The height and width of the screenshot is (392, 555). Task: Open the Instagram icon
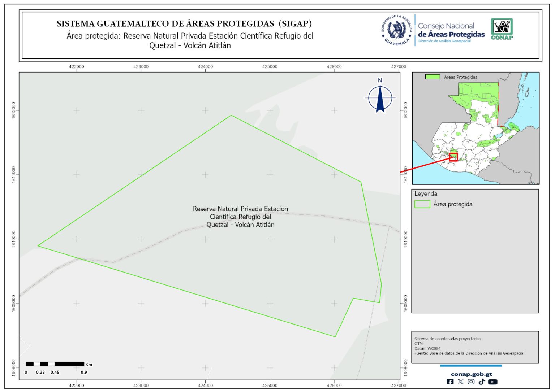471,382
